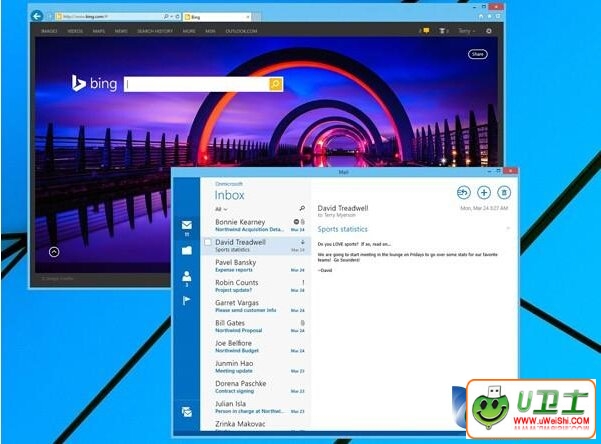Click attachment icon on Bill Gates email
The width and height of the screenshot is (601, 444).
click(x=302, y=323)
